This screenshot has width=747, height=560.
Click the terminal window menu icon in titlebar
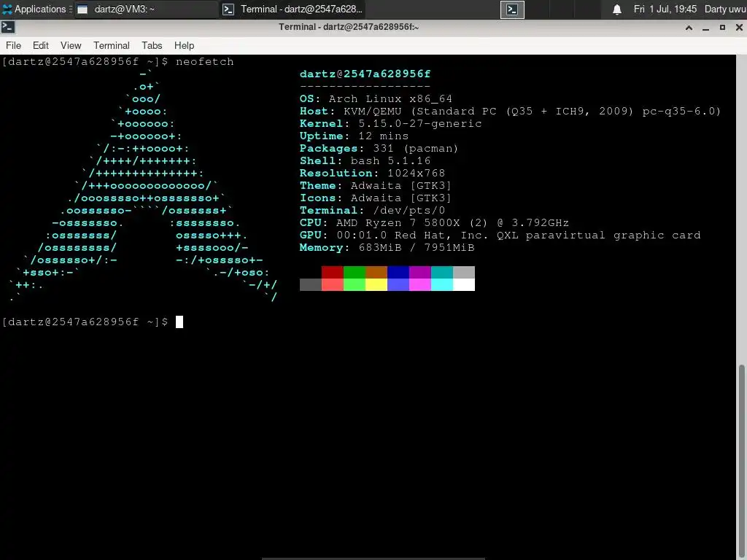coord(8,27)
